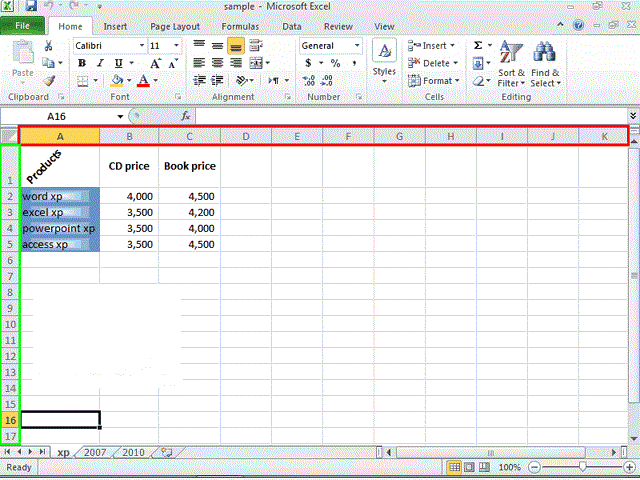The image size is (640, 480).
Task: Open the Sort & Filter menu
Action: (511, 64)
